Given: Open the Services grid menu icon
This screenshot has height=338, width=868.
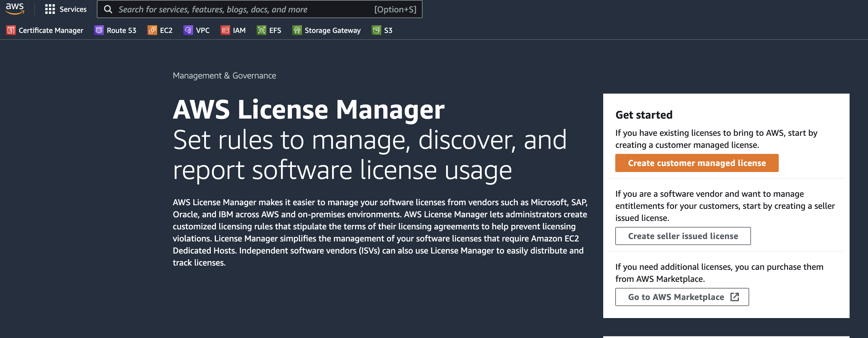Looking at the screenshot, I should (50, 9).
